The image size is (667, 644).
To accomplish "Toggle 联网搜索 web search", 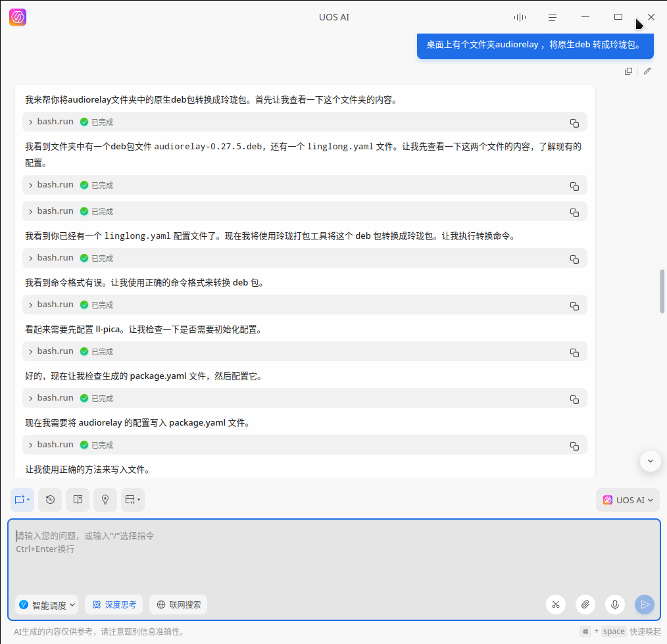I will click(178, 605).
